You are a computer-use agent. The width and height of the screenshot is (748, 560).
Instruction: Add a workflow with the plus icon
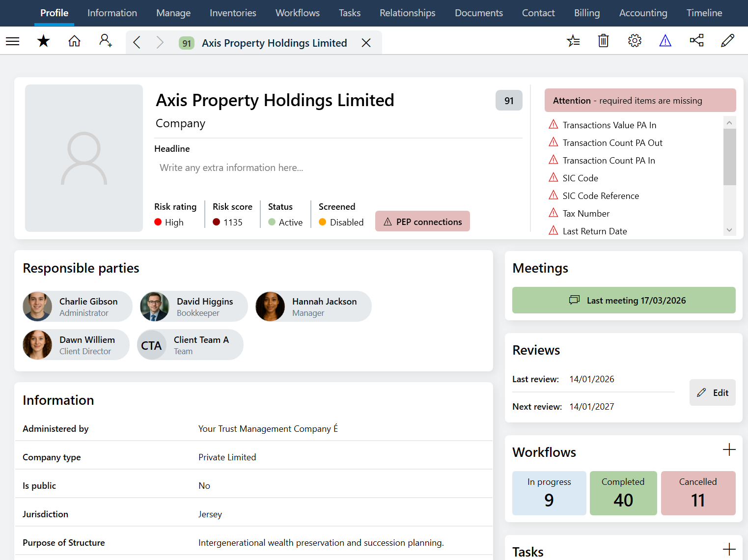pos(729,449)
